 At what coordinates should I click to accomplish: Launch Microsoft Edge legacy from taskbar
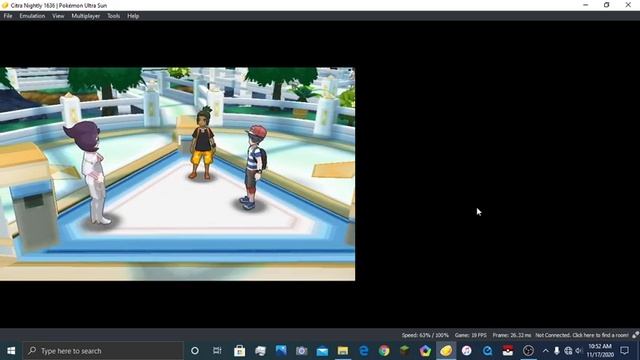pyautogui.click(x=363, y=351)
